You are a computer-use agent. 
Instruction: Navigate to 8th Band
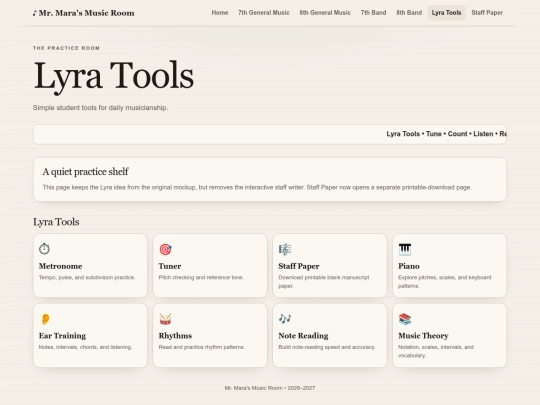409,13
